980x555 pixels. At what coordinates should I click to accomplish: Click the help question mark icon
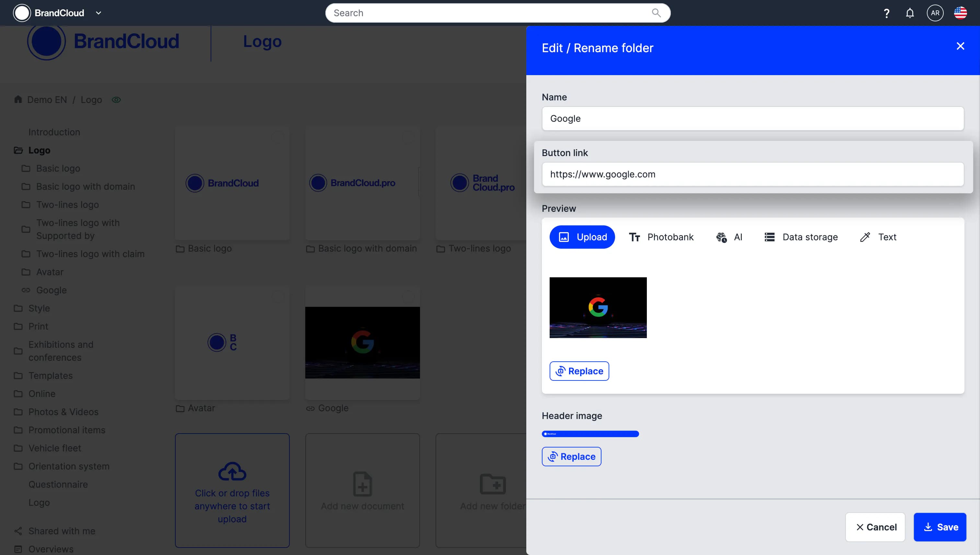tap(887, 13)
